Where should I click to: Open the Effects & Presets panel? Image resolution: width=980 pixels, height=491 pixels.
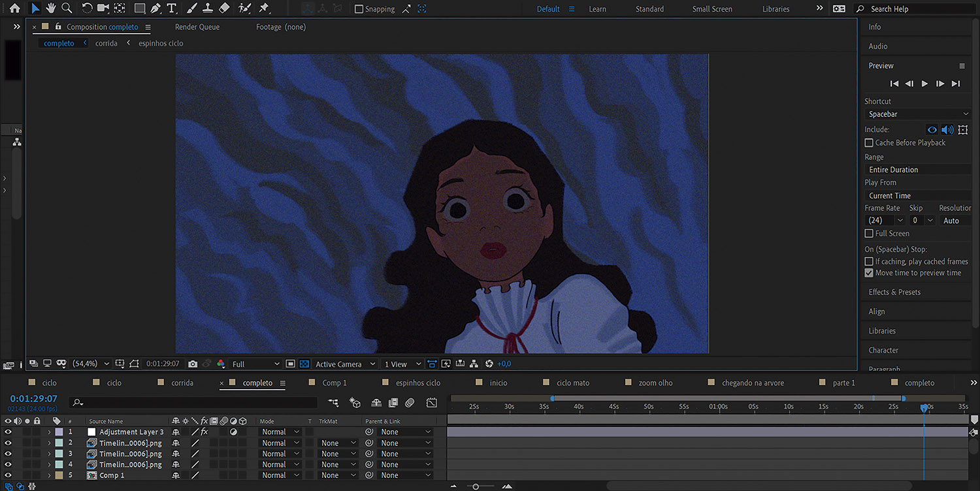point(894,292)
